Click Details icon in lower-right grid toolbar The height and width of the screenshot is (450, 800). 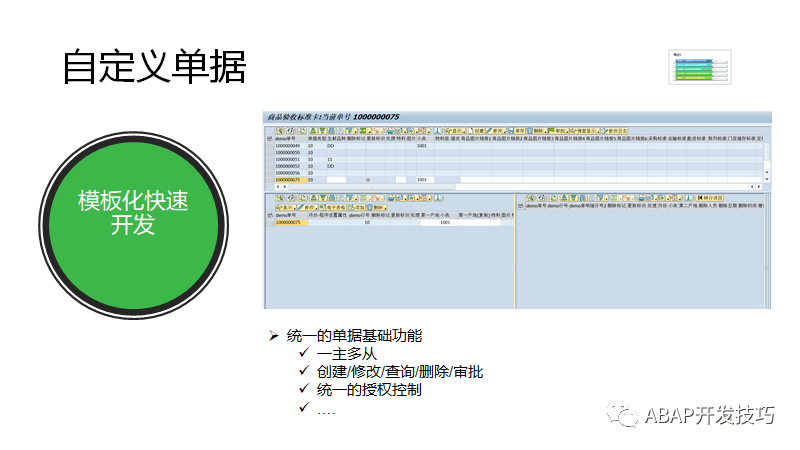(531, 198)
